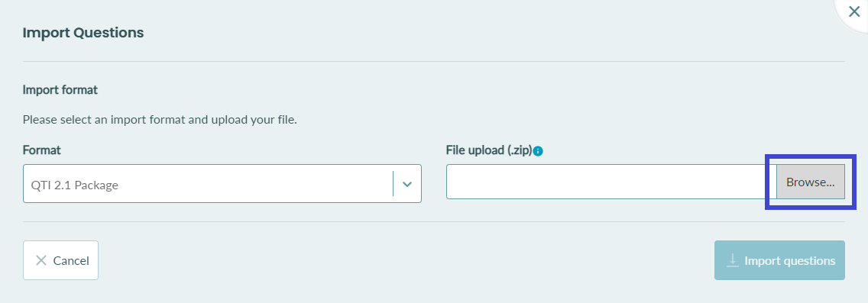868x303 pixels.
Task: Click the Import questions button
Action: [779, 260]
